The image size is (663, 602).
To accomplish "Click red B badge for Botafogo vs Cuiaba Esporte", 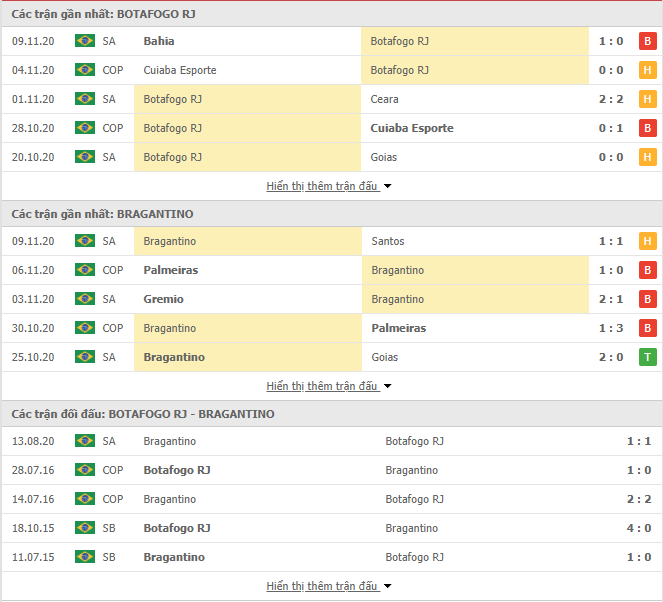I will pos(647,128).
